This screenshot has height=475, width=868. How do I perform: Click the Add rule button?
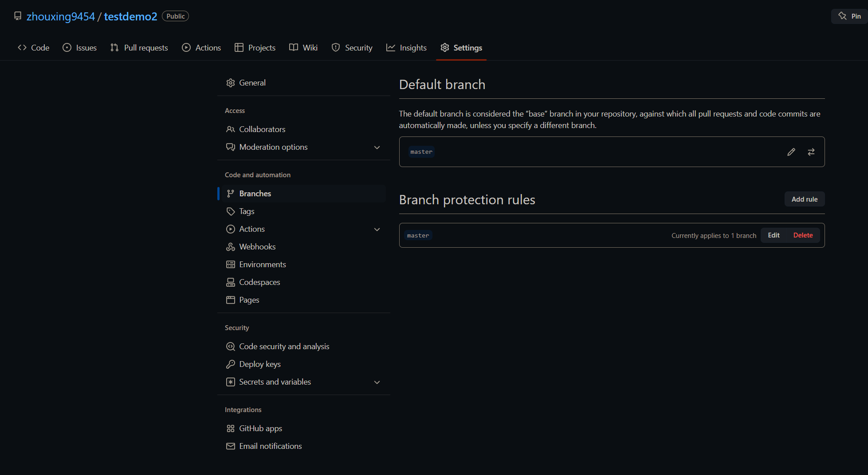click(x=804, y=199)
